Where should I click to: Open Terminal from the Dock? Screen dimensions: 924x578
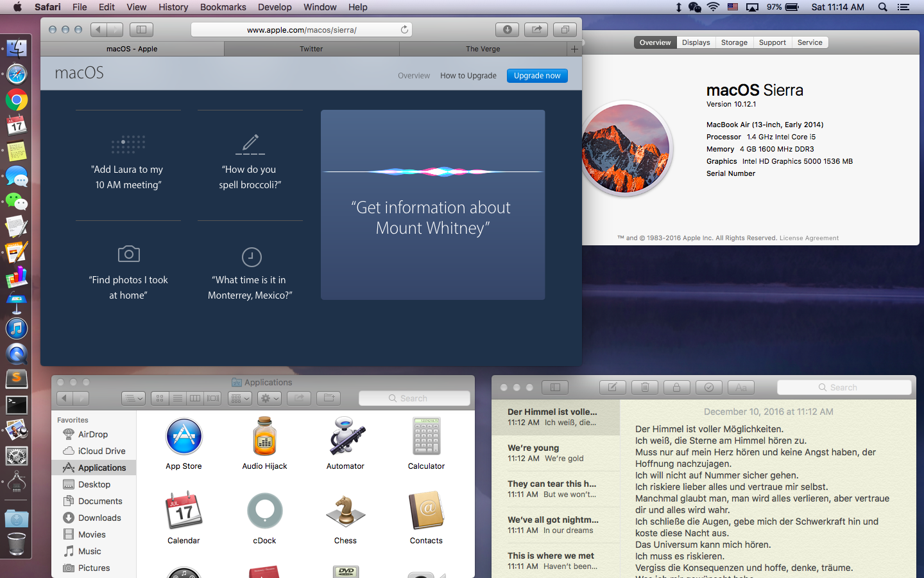click(x=17, y=405)
